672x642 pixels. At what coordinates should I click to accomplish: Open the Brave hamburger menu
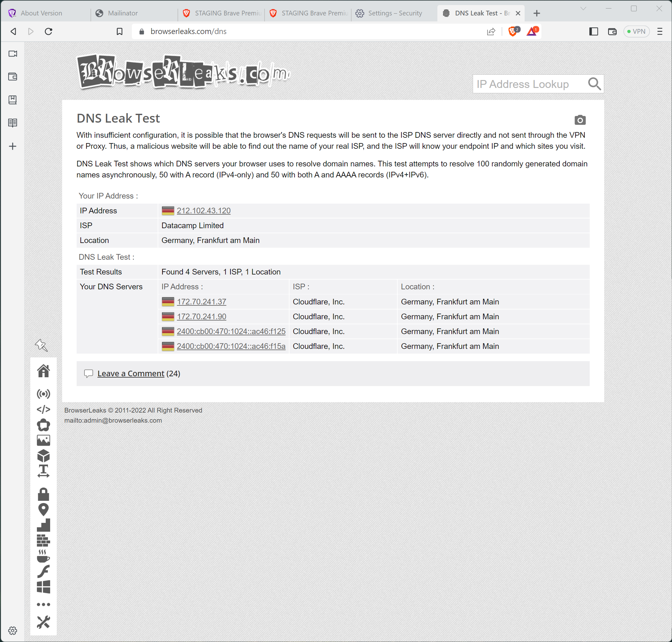tap(660, 31)
